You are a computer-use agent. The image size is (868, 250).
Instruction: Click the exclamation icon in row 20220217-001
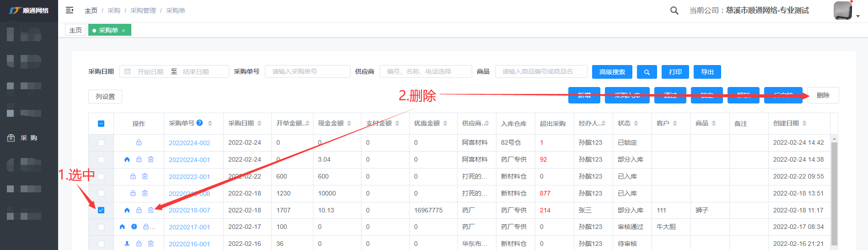pyautogui.click(x=134, y=227)
